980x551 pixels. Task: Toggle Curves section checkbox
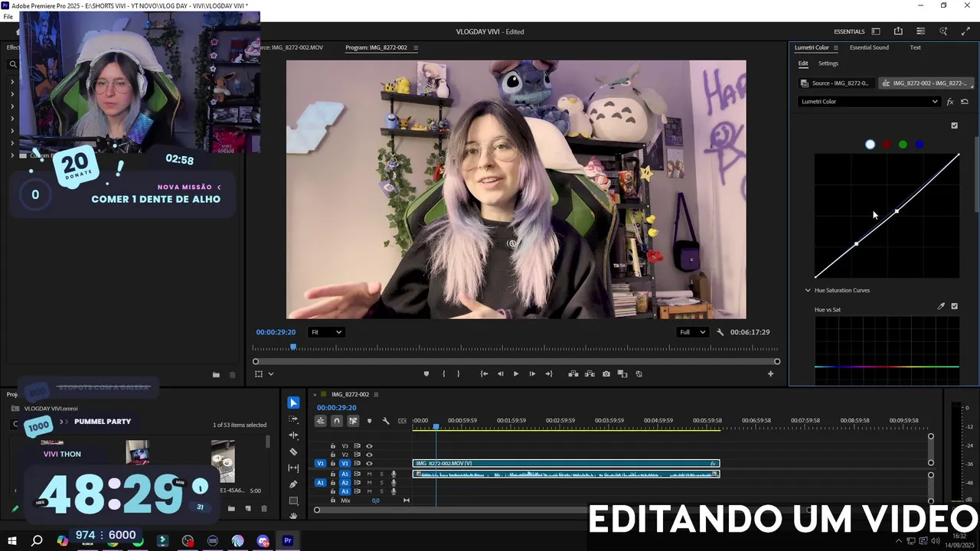[954, 126]
